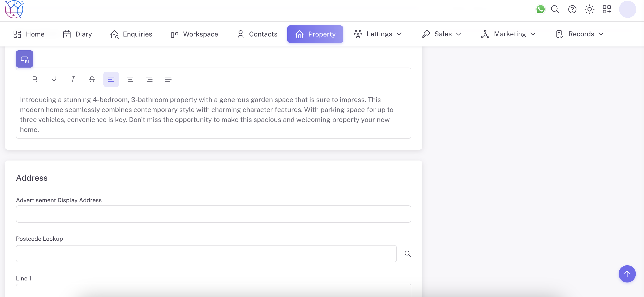Switch to the Property tab
The width and height of the screenshot is (644, 297).
(315, 34)
